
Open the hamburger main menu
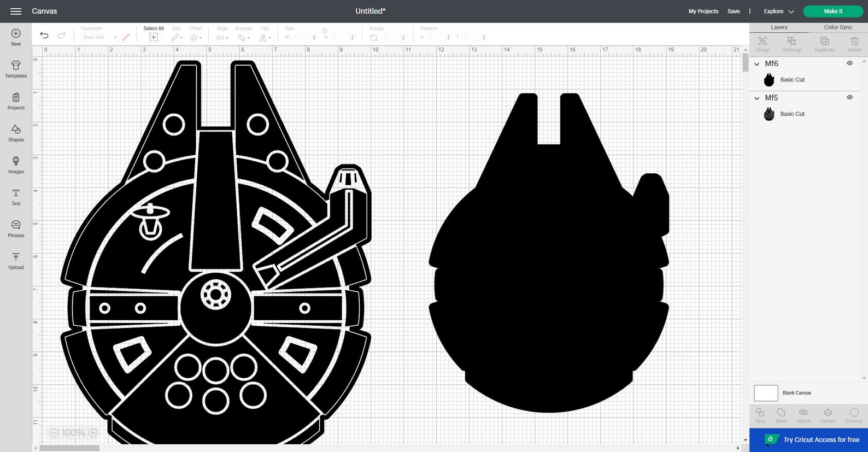(x=16, y=11)
